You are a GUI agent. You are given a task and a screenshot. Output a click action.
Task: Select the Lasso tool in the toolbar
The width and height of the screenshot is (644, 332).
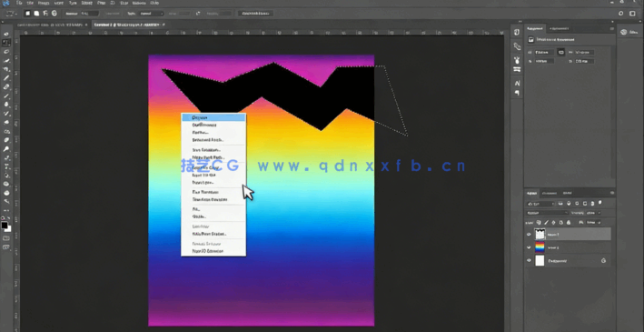pos(6,52)
